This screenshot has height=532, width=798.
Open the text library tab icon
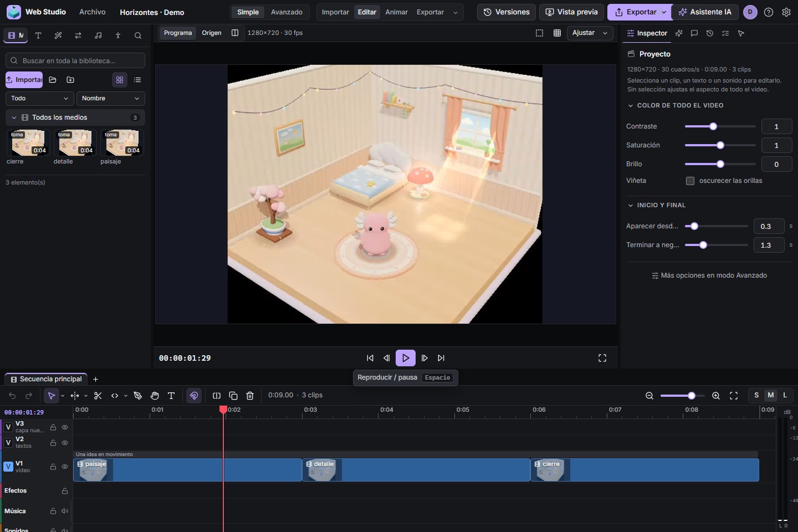point(38,35)
